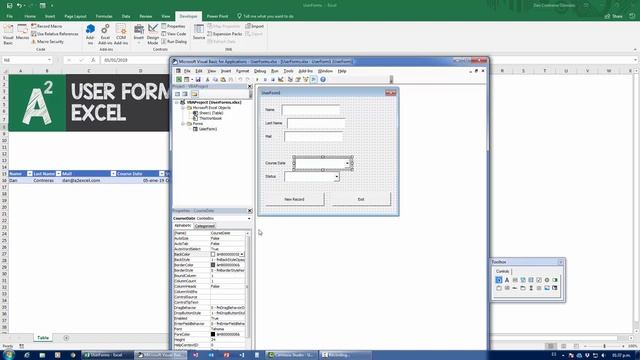640x360 pixels.
Task: Click Design Mode icon in VBA toolbar
Action: [281, 80]
